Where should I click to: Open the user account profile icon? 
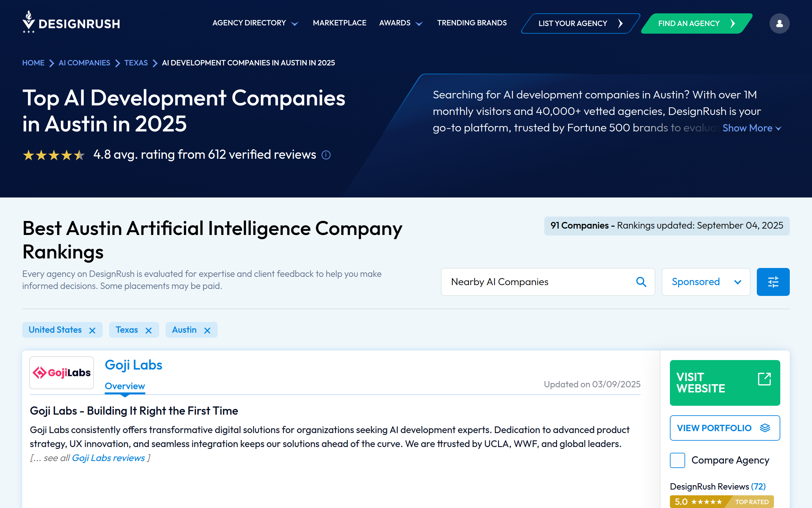[x=779, y=23]
